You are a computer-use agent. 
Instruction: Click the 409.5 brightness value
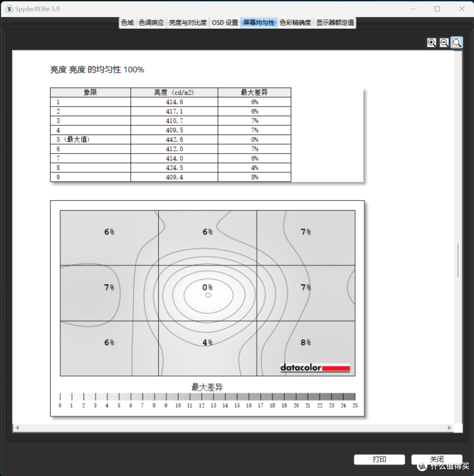point(174,130)
